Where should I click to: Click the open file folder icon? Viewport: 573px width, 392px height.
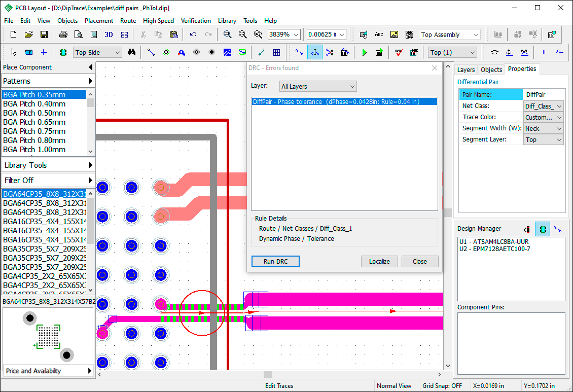pos(28,34)
